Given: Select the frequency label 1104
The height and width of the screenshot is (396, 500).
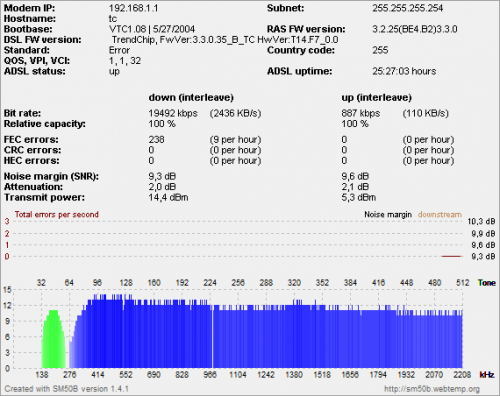Looking at the screenshot, I should click(238, 375).
